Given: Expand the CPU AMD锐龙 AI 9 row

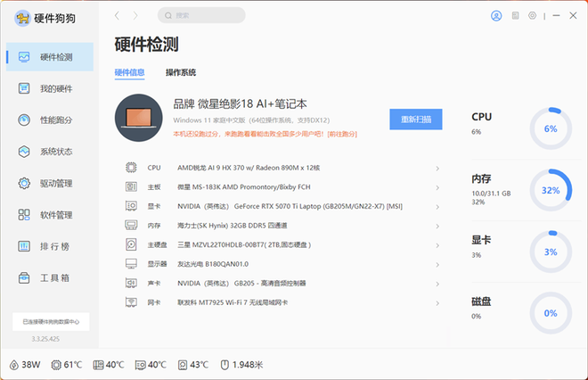Looking at the screenshot, I should pos(283,168).
